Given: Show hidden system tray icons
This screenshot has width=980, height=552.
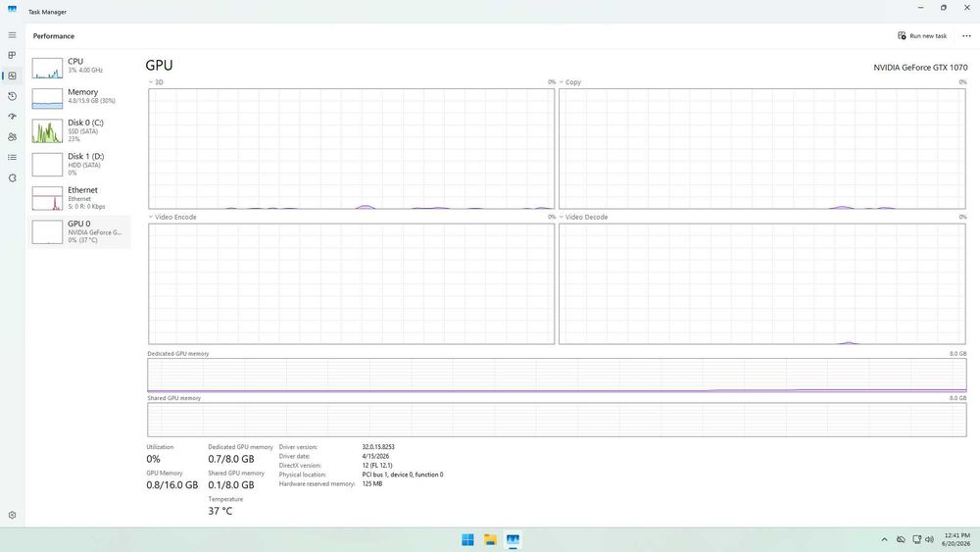Looking at the screenshot, I should pos(884,539).
